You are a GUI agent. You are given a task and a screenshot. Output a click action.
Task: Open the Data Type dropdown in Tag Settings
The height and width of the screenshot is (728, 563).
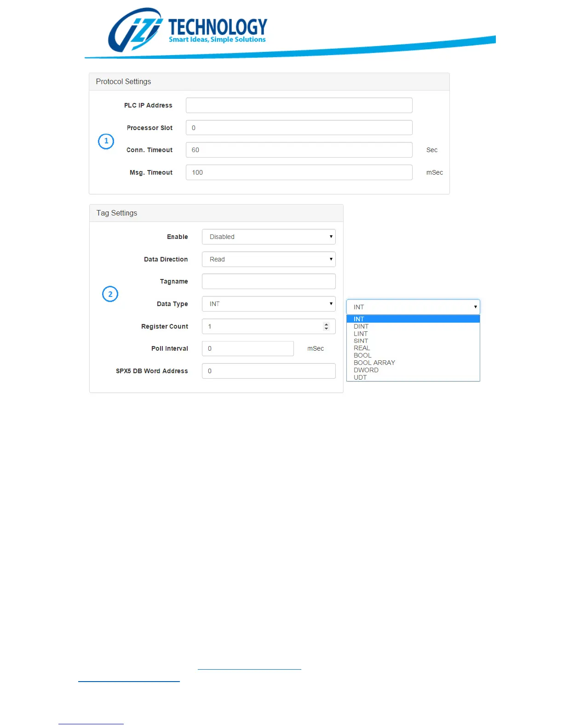pos(269,304)
